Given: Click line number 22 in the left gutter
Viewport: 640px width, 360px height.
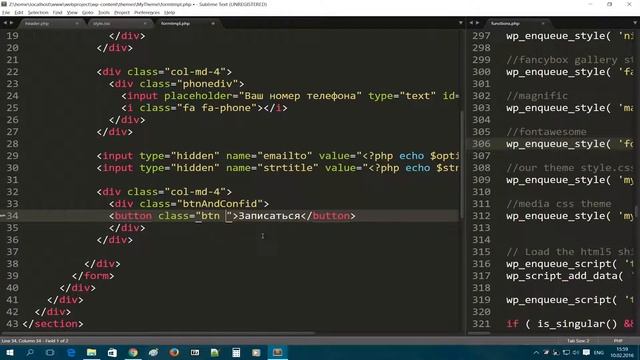Looking at the screenshot, I should click(13, 72).
